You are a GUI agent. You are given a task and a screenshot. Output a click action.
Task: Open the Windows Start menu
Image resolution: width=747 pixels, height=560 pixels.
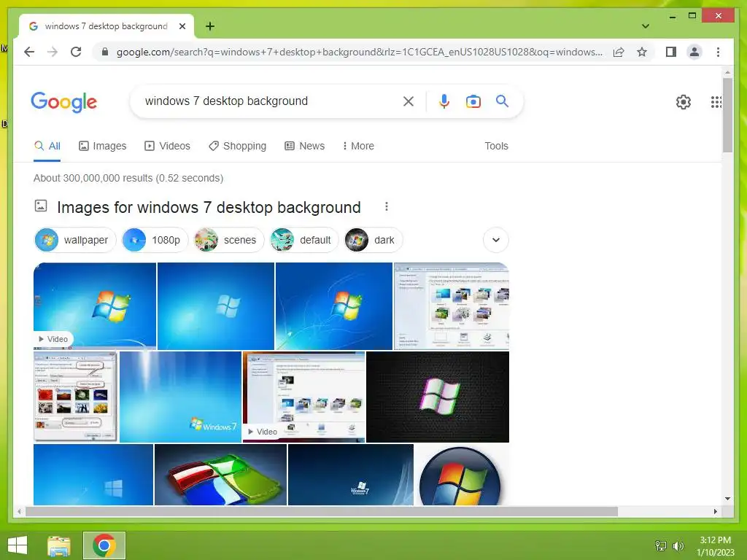[x=18, y=545]
